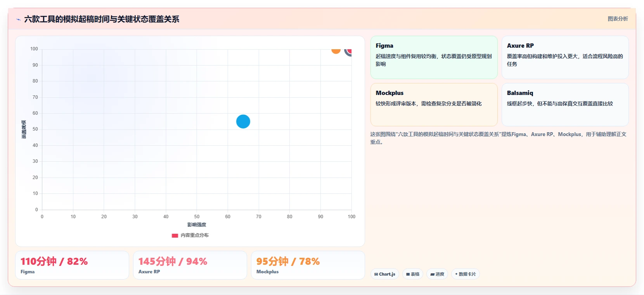Click the x-axis tick label 50
This screenshot has height=295, width=644.
coord(197,217)
